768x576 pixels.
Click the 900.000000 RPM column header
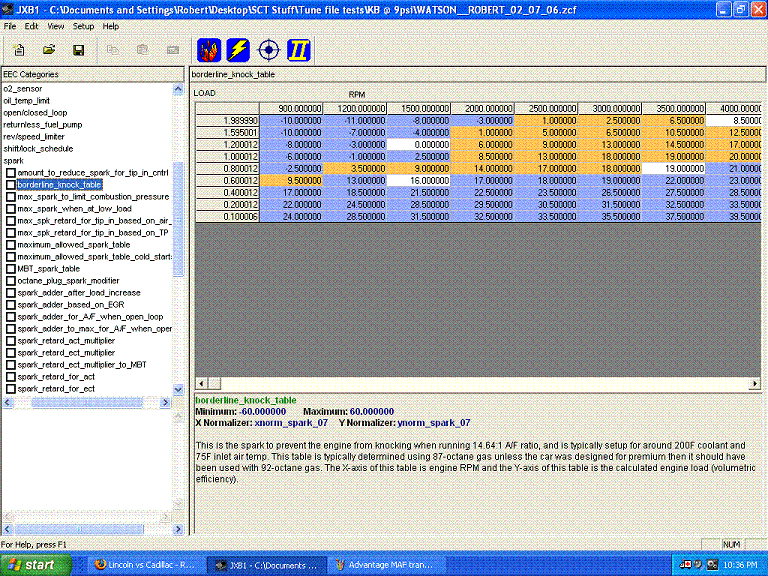click(291, 109)
